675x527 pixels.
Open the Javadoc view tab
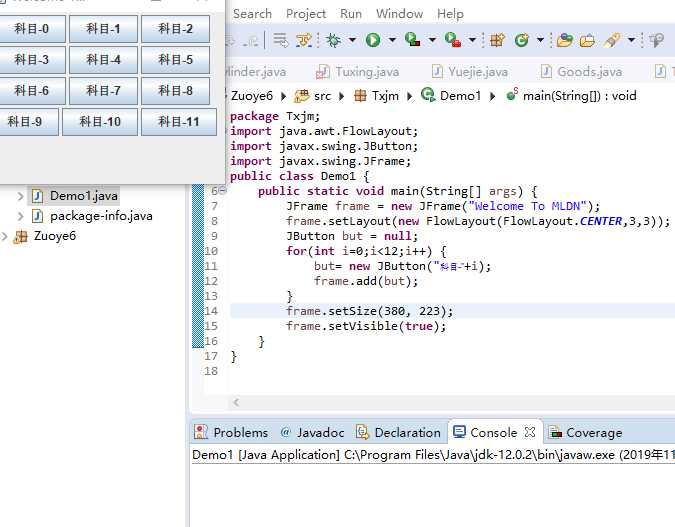pos(312,432)
